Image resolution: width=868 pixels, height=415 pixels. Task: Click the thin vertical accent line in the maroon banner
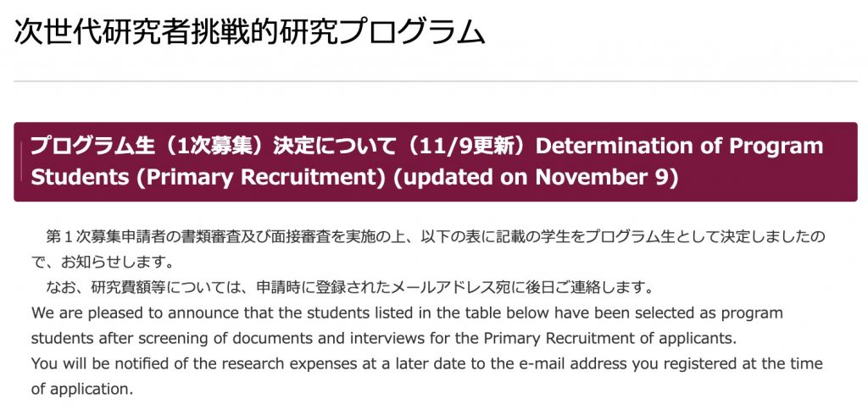[21, 162]
